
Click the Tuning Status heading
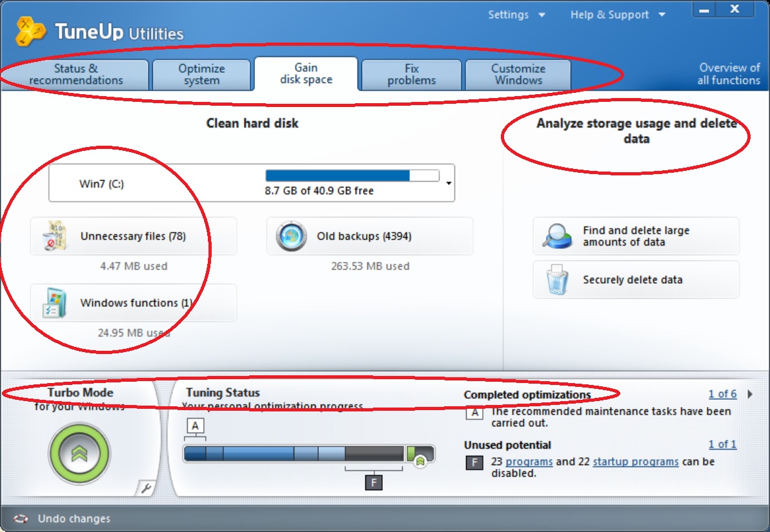223,393
